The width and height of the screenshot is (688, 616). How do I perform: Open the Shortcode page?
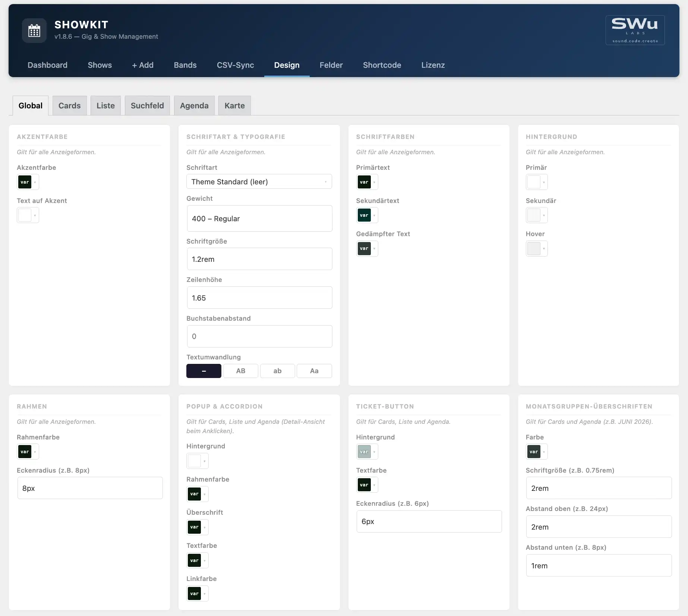382,65
